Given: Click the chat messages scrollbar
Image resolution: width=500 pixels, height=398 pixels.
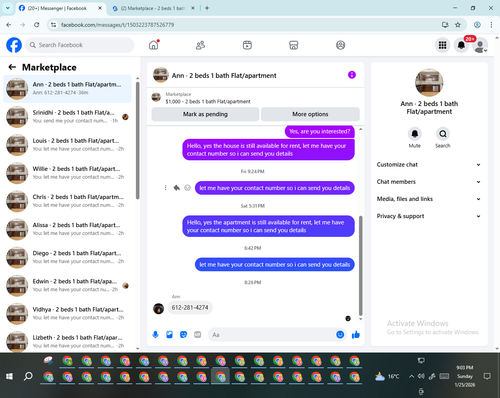Looking at the screenshot, I should click(360, 266).
